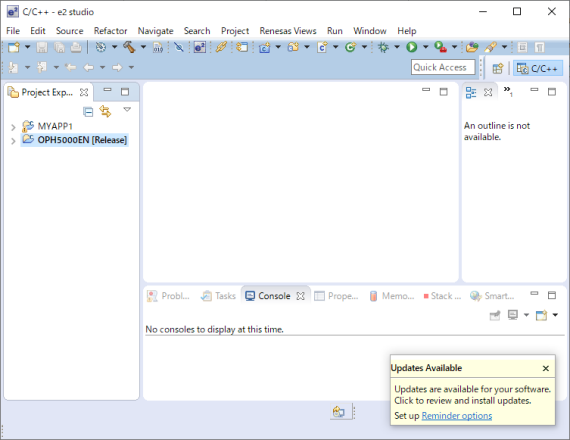570x440 pixels.
Task: Open the Project Explorer View Menu triangle
Action: tap(127, 109)
